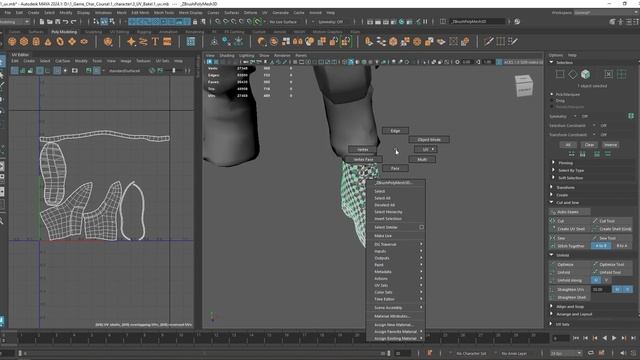This screenshot has height=360, width=640.
Task: Toggle Unfold along V button
Action: [x=607, y=280]
